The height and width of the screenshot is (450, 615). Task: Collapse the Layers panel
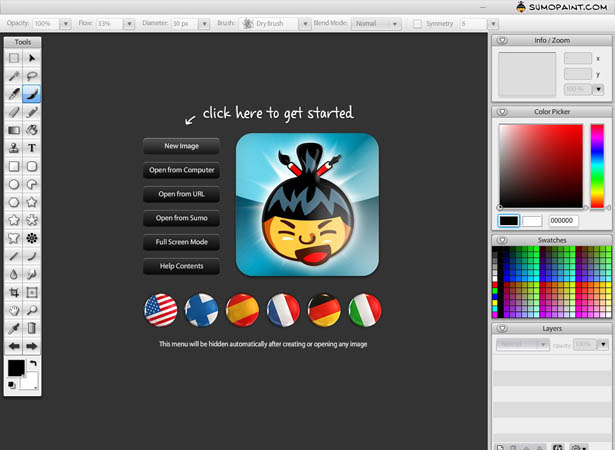click(x=502, y=328)
